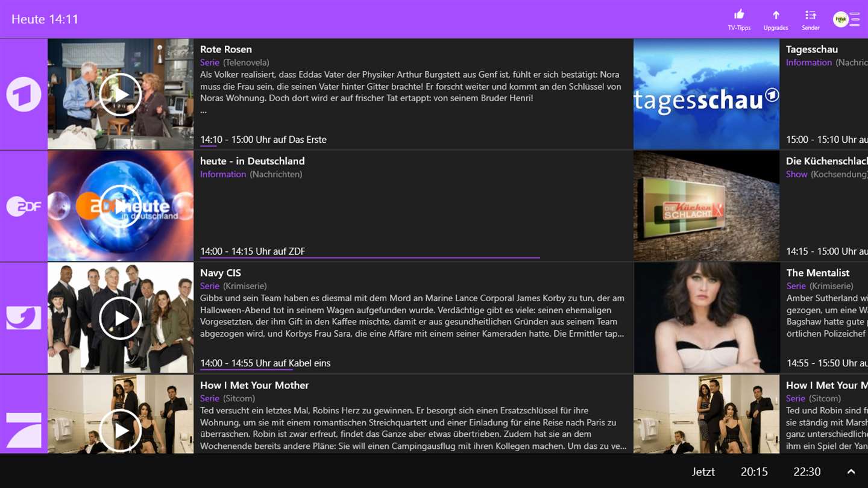
Task: Click Information category under heute - in Deutschland
Action: 223,174
